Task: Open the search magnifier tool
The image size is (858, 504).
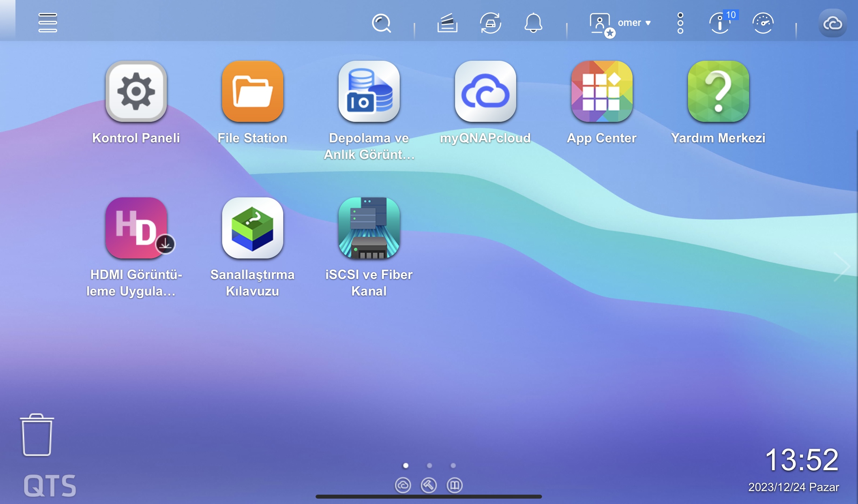Action: pos(381,23)
